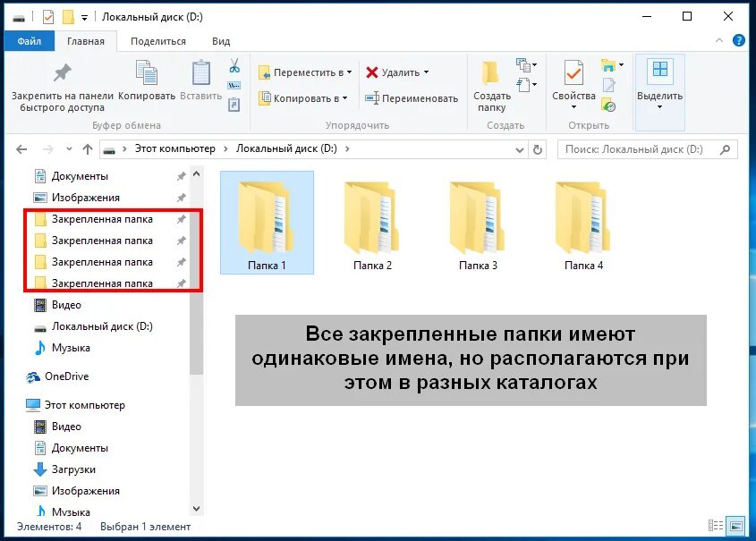Open recent locations dropdown near forward arrow
This screenshot has width=756, height=541.
pos(69,149)
